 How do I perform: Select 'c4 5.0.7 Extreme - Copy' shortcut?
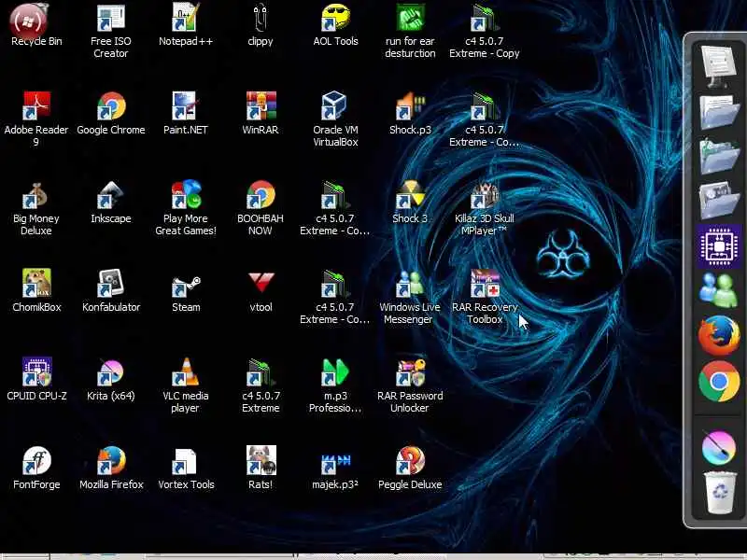(x=485, y=18)
